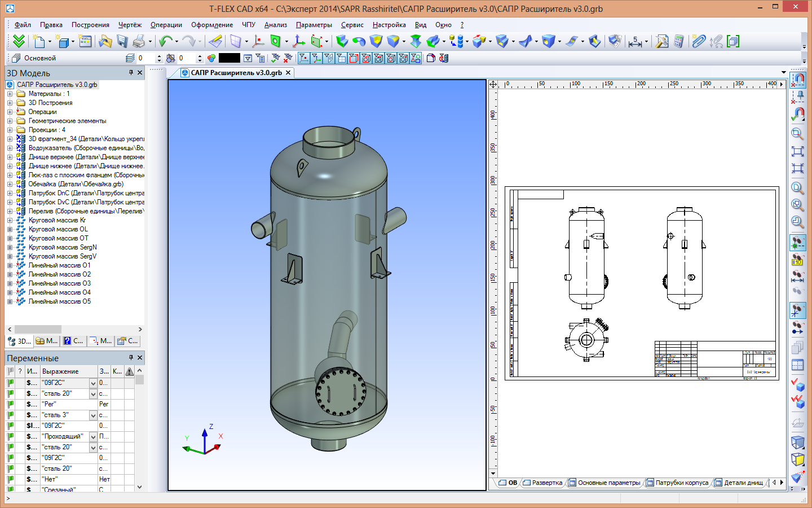Toggle the green flag for "Per" variable row
This screenshot has height=508, width=812.
[11, 404]
